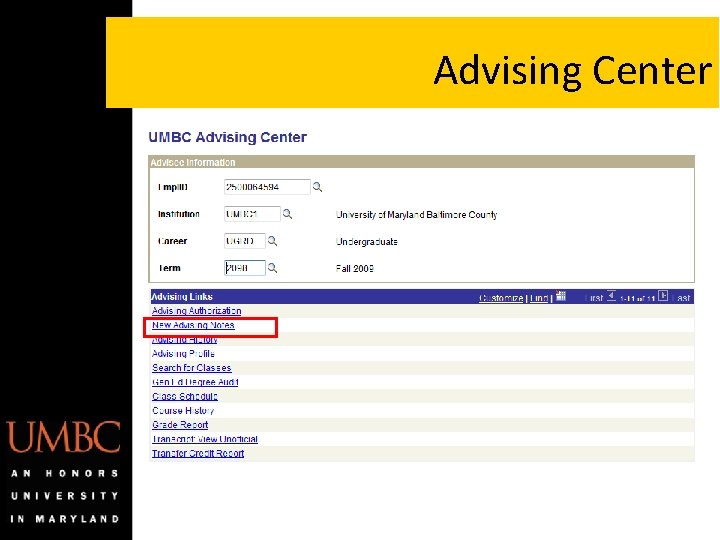The image size is (720, 540).
Task: Open the Course History link
Action: point(183,411)
